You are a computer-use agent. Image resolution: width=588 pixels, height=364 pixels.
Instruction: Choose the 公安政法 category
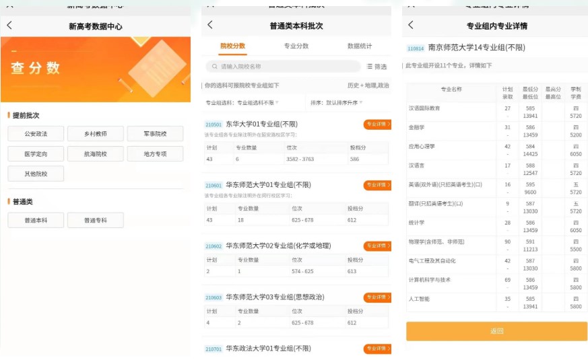[36, 134]
